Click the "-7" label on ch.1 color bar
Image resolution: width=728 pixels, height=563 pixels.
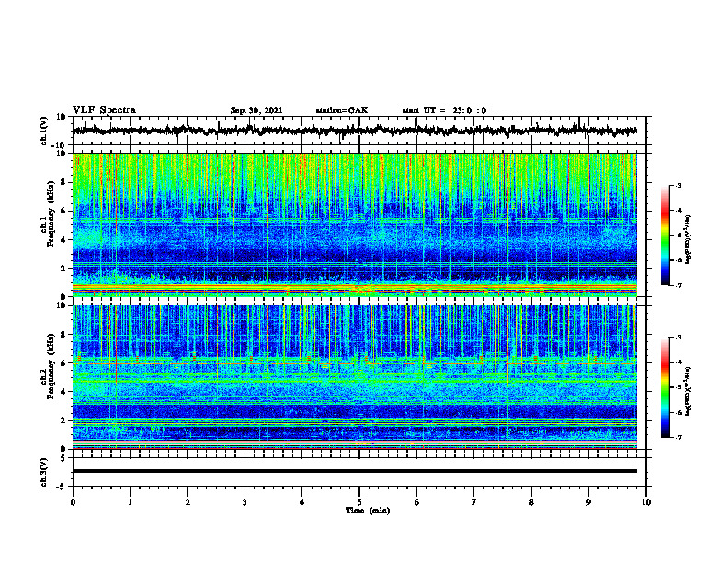[677, 285]
